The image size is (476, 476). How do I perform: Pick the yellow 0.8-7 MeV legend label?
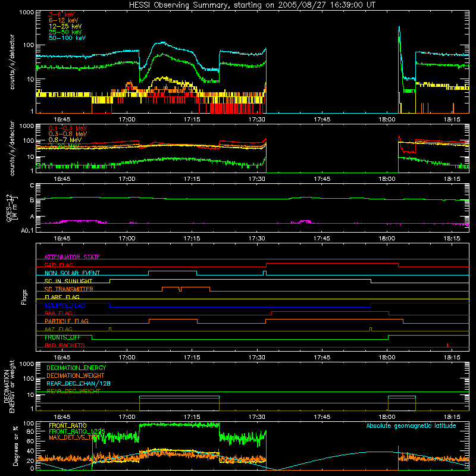coord(65,140)
